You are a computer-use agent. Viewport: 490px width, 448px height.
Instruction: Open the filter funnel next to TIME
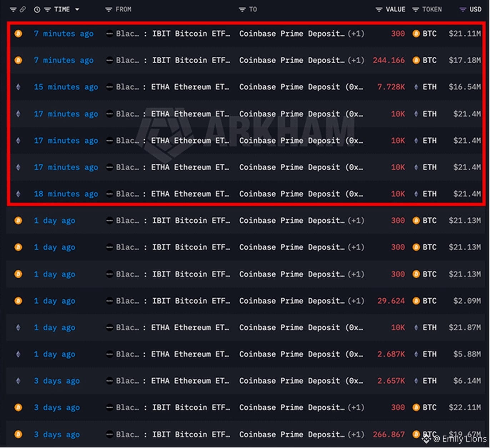click(47, 10)
